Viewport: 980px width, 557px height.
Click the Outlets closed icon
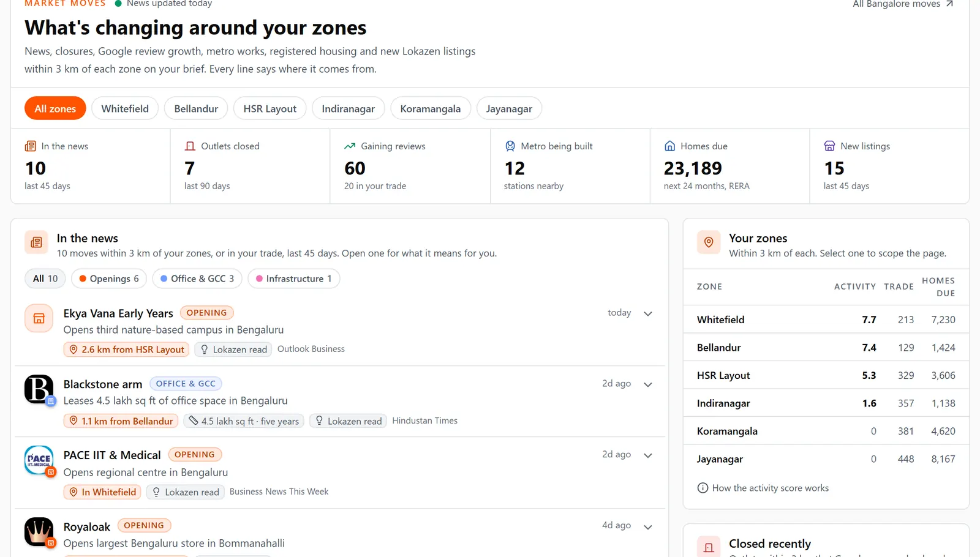point(190,146)
